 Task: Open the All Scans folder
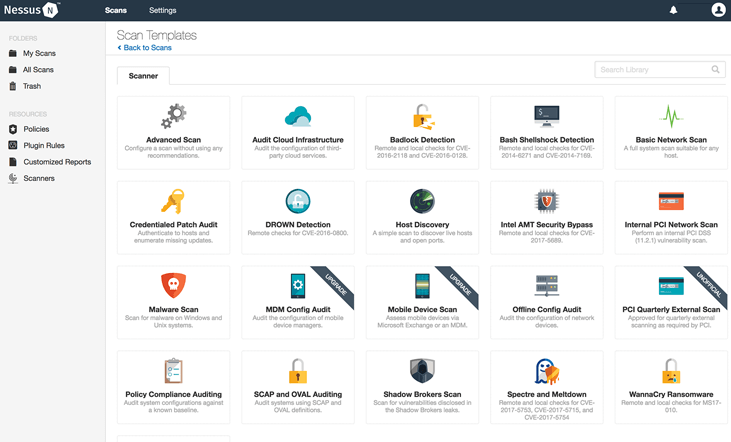(38, 69)
